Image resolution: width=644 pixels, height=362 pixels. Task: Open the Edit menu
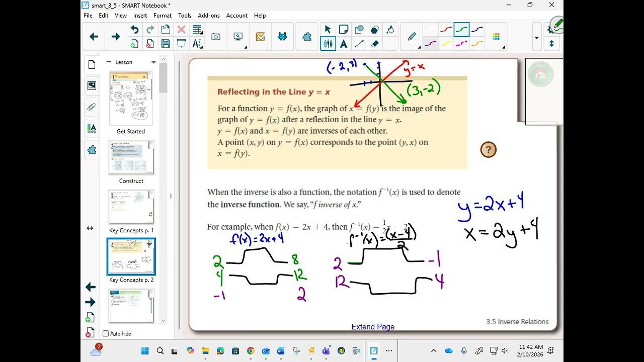tap(104, 16)
